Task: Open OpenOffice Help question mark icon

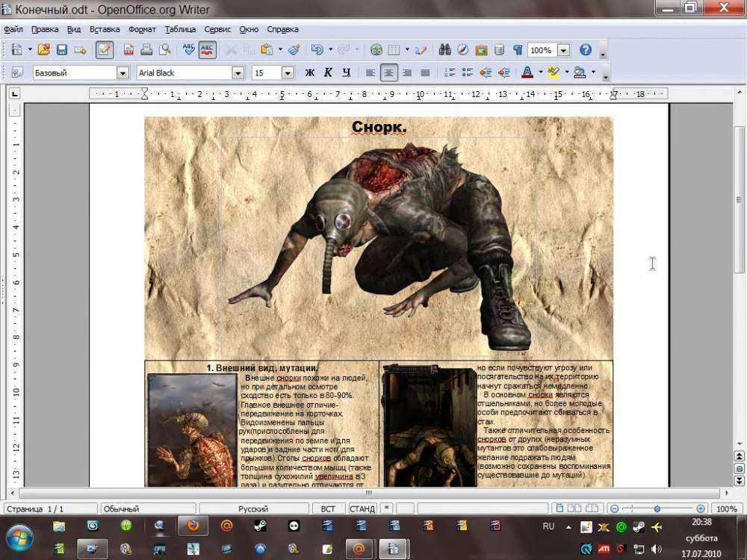Action: click(586, 50)
